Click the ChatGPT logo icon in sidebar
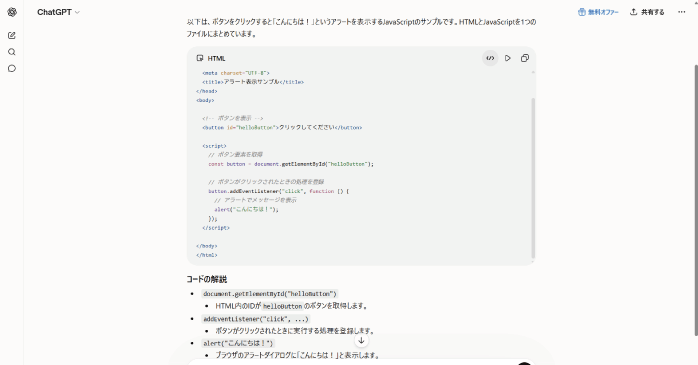This screenshot has height=365, width=698. click(12, 12)
